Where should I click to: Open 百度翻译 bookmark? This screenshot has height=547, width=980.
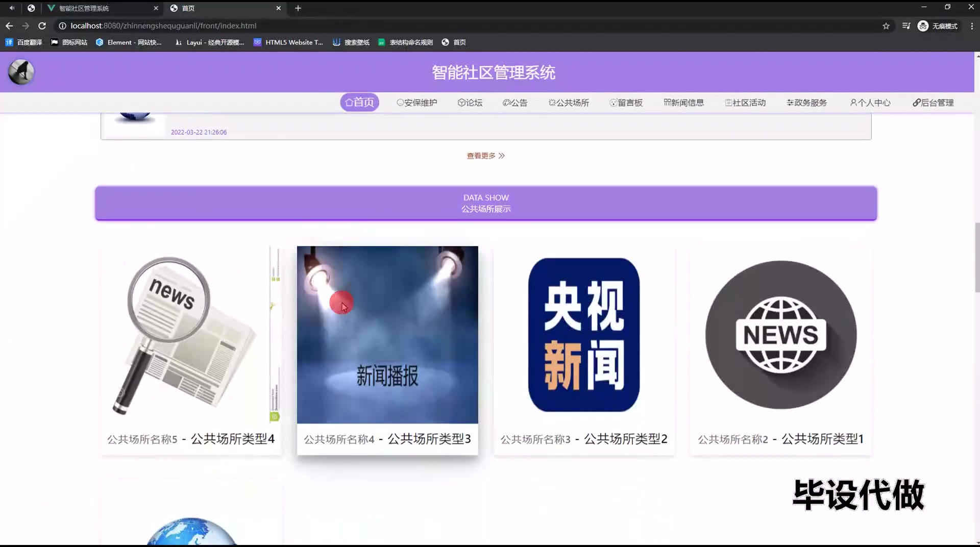click(23, 42)
